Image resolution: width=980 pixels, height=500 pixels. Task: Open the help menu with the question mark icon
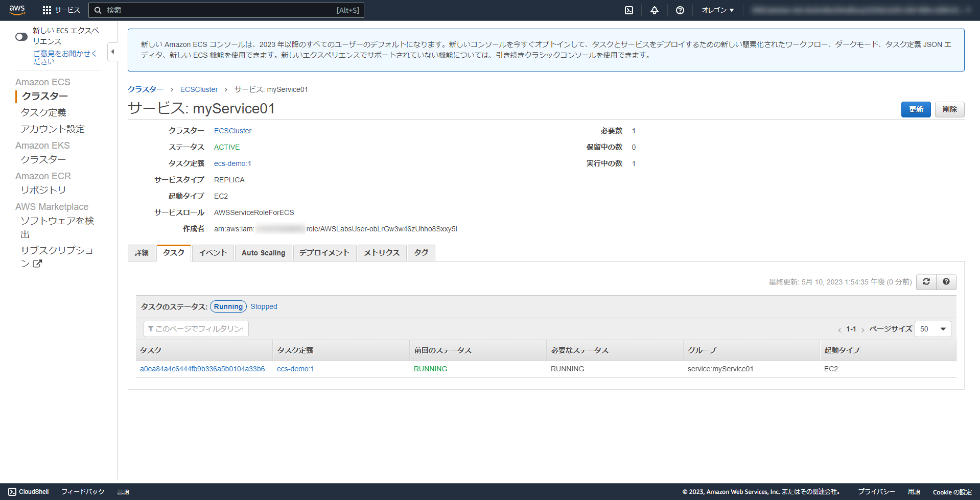[x=680, y=10]
